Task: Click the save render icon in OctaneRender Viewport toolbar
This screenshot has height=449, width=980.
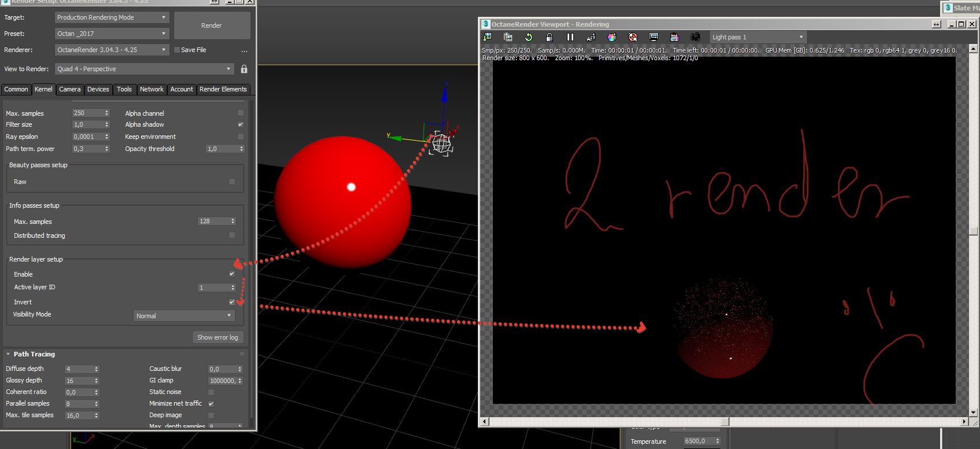Action: [x=487, y=37]
